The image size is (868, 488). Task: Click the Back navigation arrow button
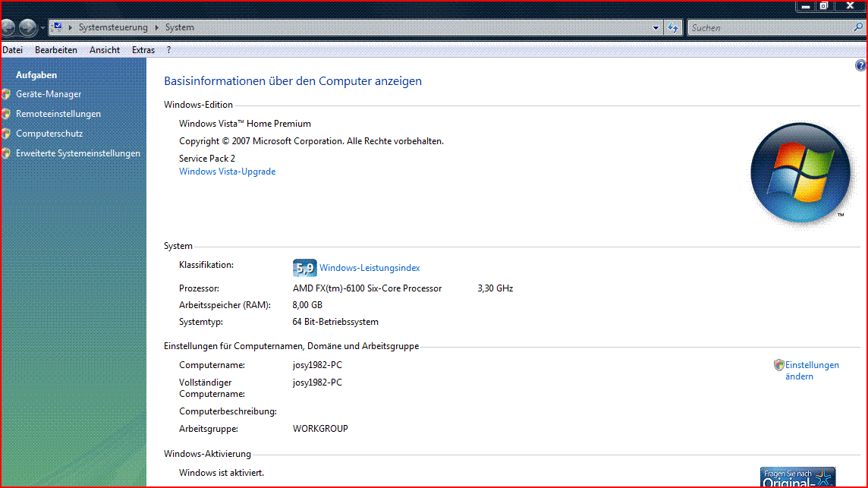point(8,27)
